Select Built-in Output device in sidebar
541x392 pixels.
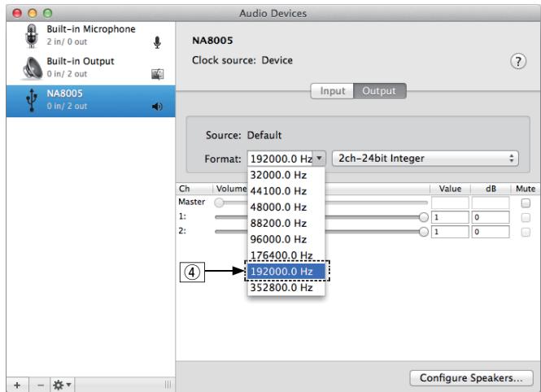tap(91, 68)
